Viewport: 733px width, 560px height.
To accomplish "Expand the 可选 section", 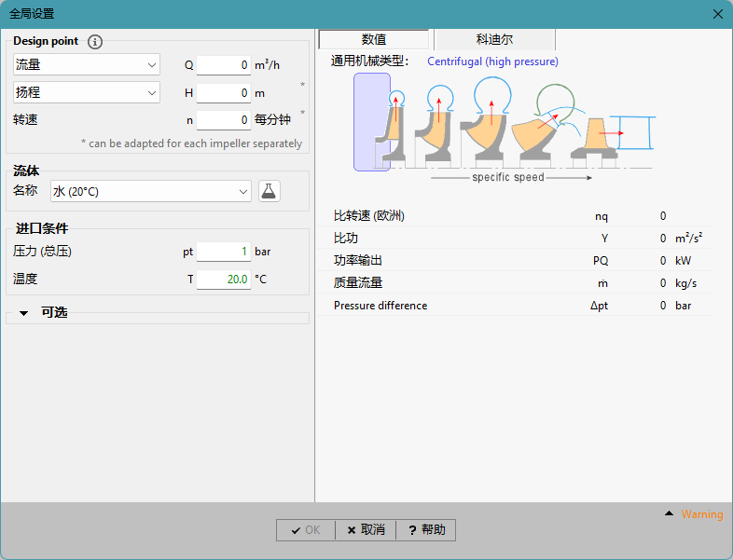I will pos(24,313).
